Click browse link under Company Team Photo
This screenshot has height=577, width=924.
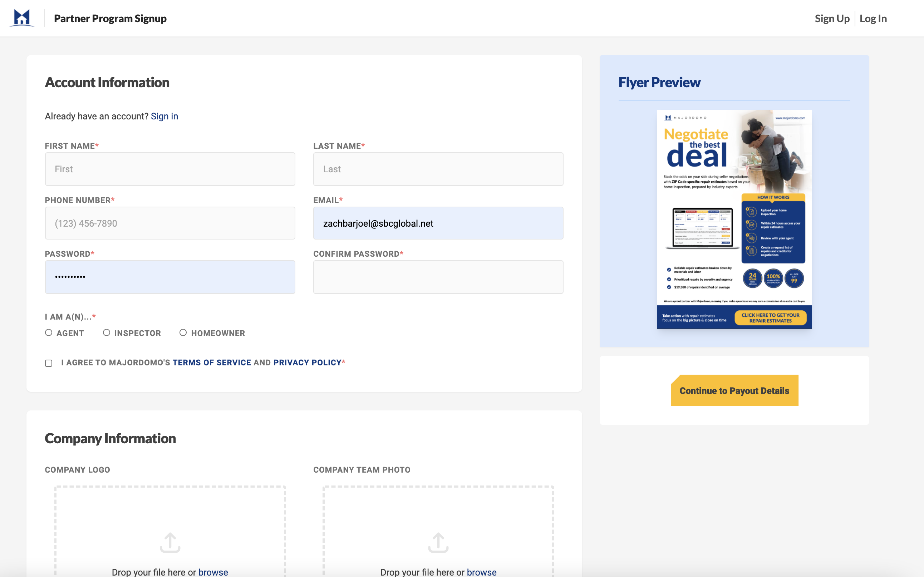point(481,572)
